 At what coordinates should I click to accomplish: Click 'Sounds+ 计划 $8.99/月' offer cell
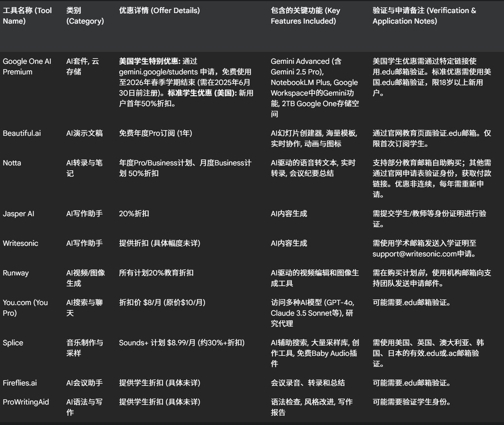pos(182,343)
